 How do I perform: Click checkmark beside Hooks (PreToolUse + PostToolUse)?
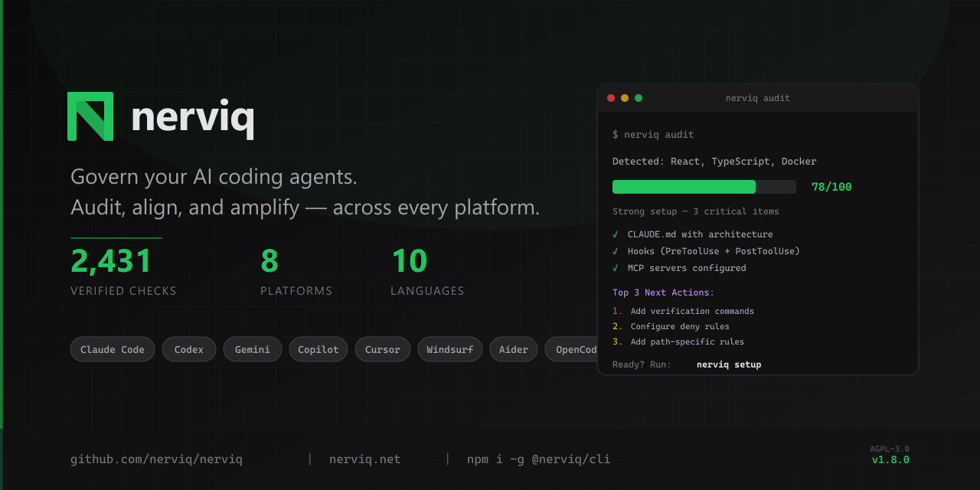(616, 251)
